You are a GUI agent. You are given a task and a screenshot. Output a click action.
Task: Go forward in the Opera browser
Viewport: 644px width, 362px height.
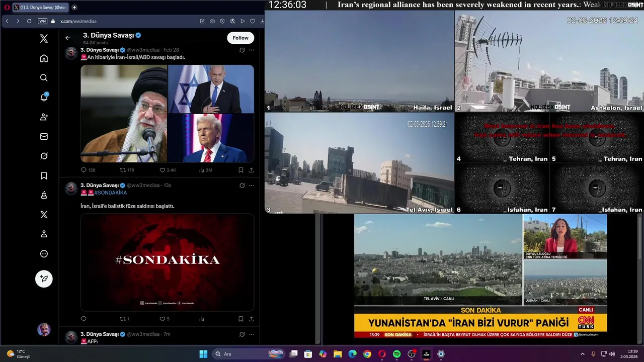18,21
